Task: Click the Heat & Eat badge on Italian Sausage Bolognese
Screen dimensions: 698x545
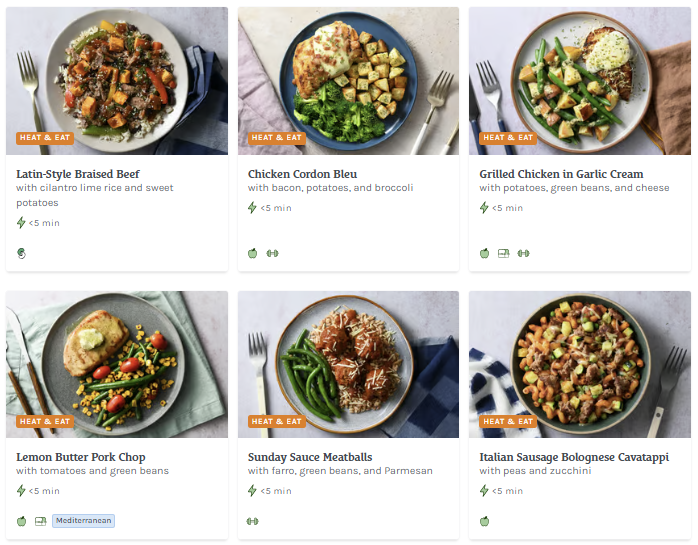Action: (508, 422)
